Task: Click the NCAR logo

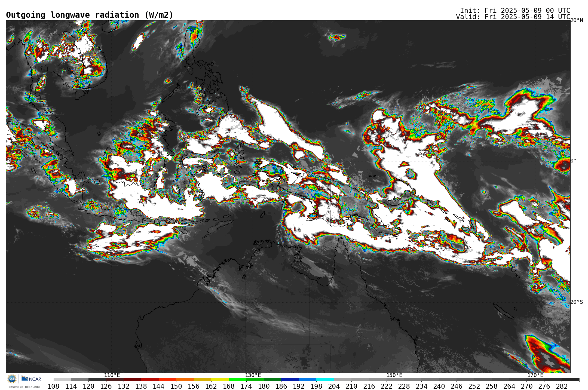Action: pyautogui.click(x=31, y=379)
